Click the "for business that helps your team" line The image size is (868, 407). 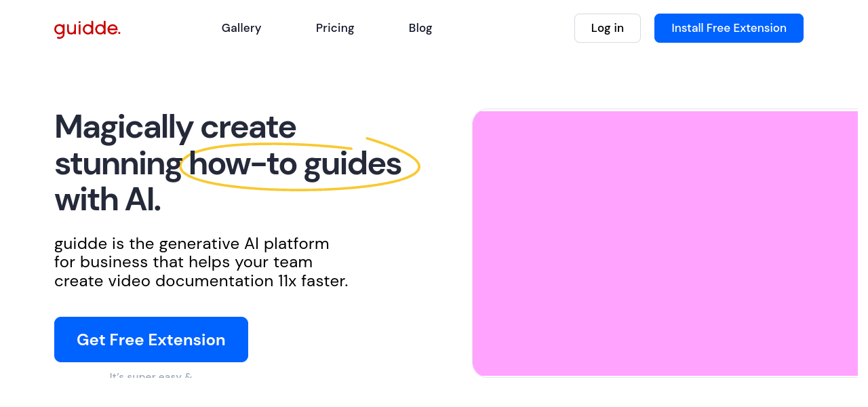(183, 262)
